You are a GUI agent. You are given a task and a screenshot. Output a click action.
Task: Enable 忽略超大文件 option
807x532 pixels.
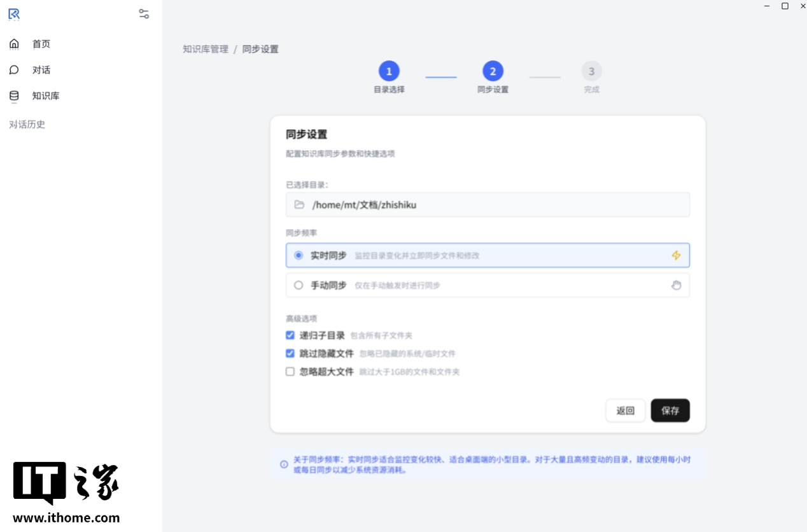pos(290,371)
